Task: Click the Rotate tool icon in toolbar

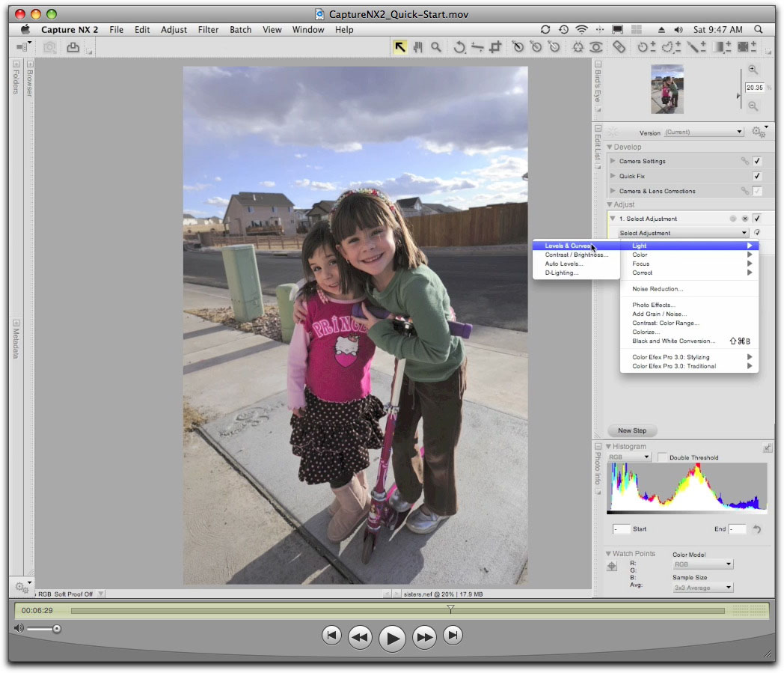Action: point(459,47)
